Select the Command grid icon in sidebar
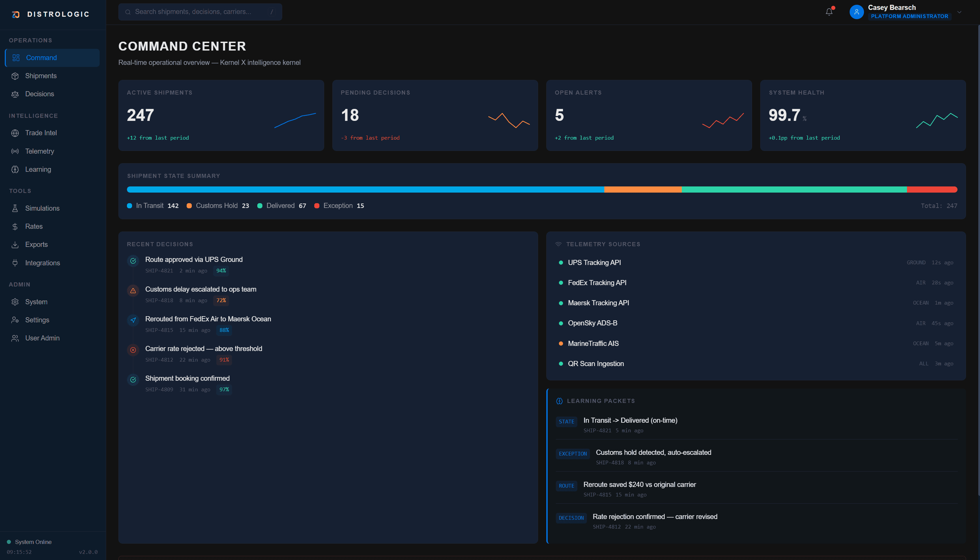This screenshot has width=980, height=560. point(15,58)
